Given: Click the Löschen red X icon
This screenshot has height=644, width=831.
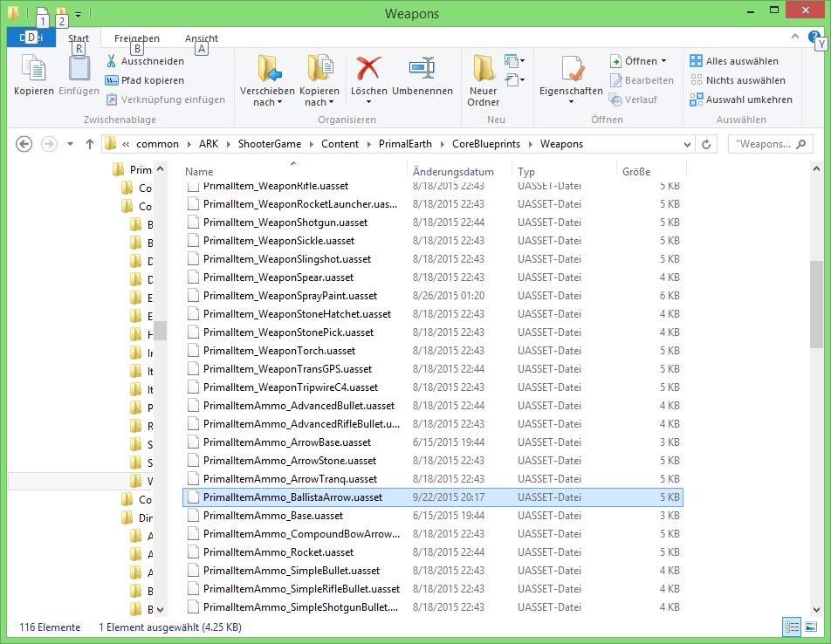Looking at the screenshot, I should point(369,69).
